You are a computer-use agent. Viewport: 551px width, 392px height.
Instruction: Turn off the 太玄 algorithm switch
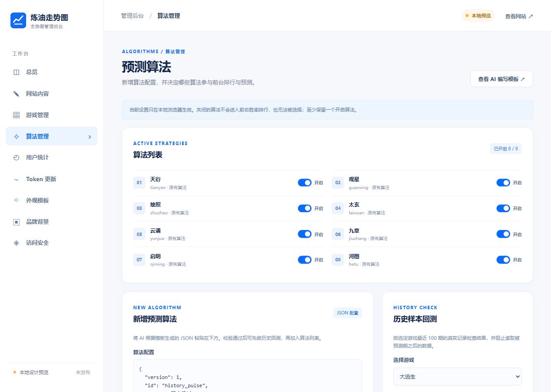click(503, 209)
